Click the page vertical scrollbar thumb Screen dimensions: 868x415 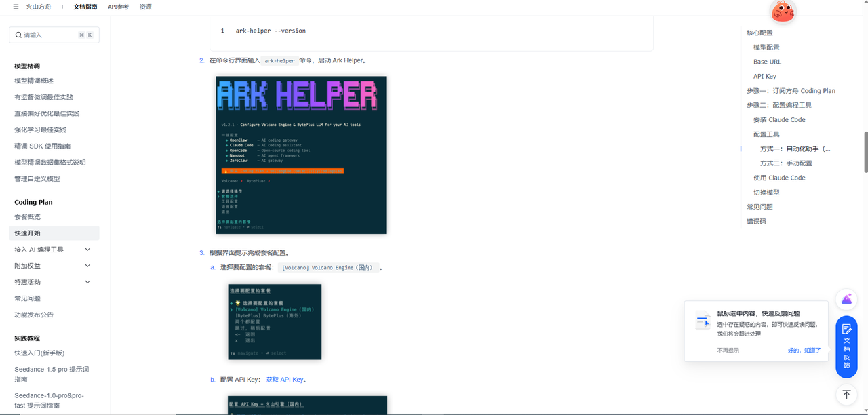pos(865,152)
